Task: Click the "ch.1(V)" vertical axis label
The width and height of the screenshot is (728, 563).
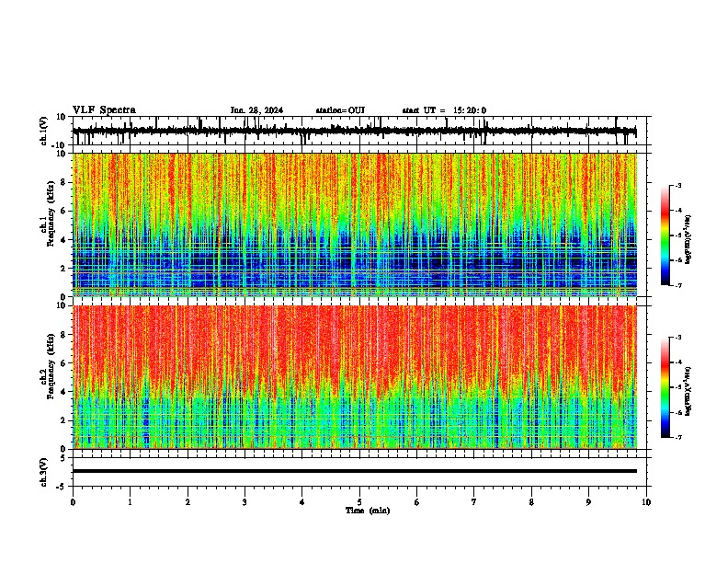Action: point(44,131)
